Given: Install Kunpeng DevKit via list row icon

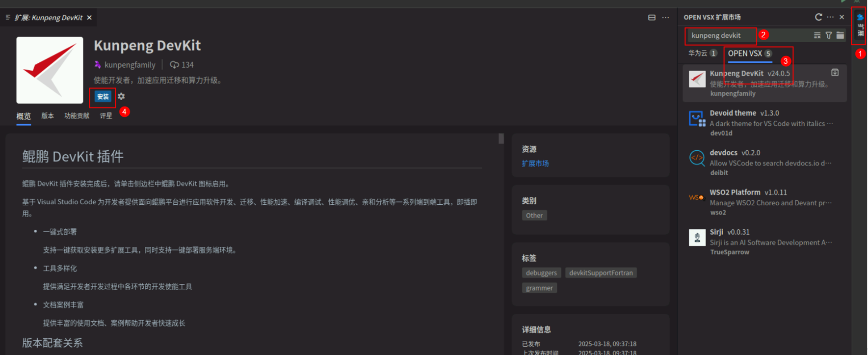Looking at the screenshot, I should point(835,73).
